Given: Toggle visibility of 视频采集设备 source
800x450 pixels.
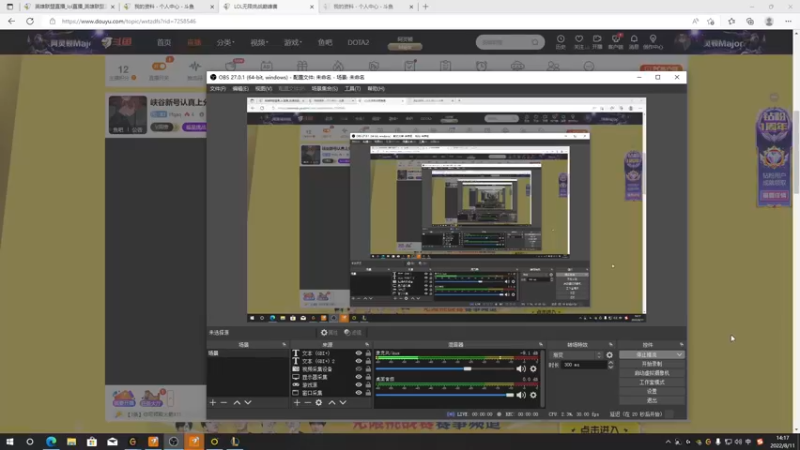Looking at the screenshot, I should (x=359, y=369).
